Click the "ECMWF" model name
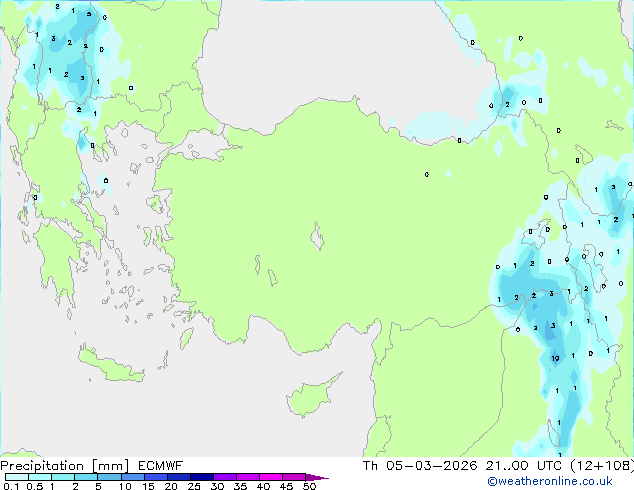Viewport: 634px width, 490px height. (x=161, y=466)
